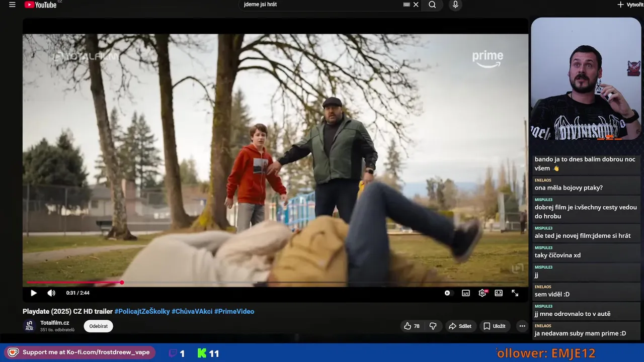Switch to theater mode icon

(499, 293)
